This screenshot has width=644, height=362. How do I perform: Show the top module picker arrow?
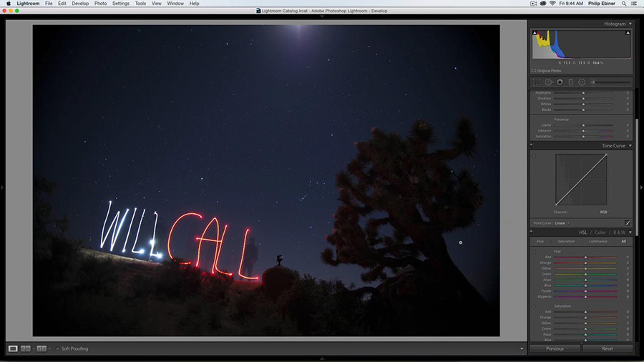[322, 17]
